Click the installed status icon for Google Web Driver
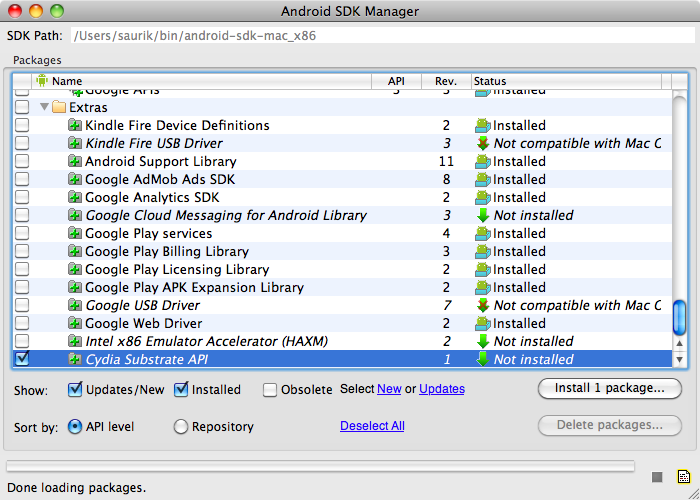 (x=483, y=323)
